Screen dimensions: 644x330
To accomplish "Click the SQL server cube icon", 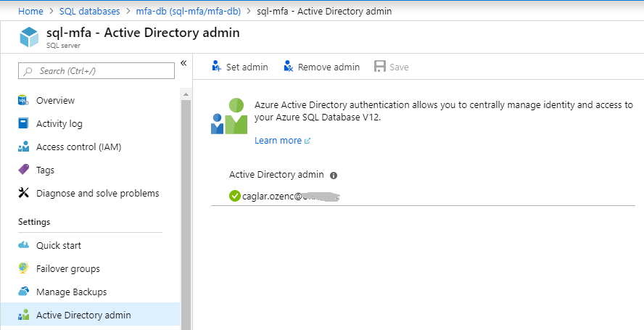I will point(29,37).
